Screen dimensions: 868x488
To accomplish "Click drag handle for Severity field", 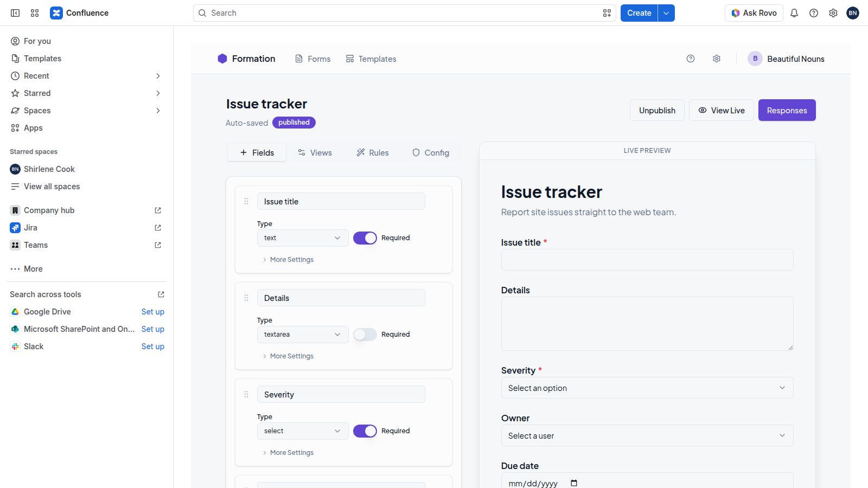I will point(246,394).
